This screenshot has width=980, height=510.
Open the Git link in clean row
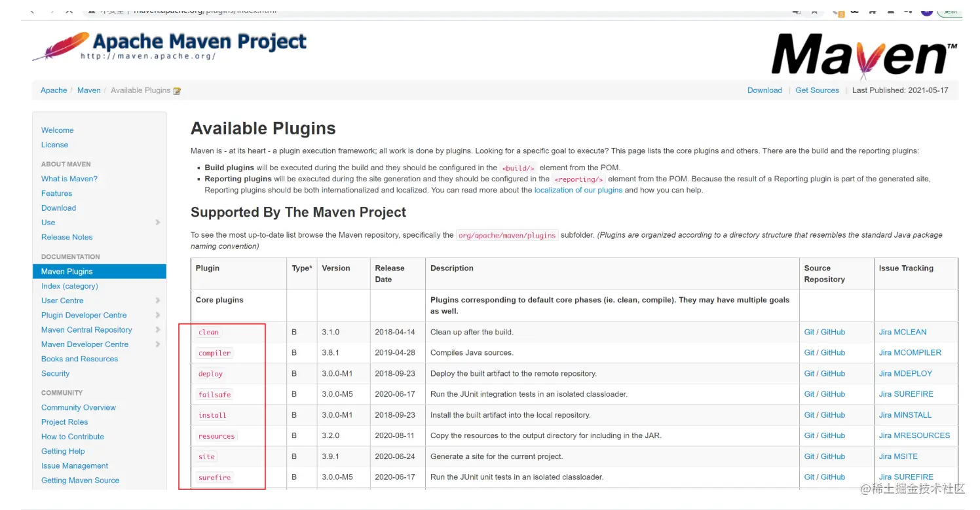click(809, 332)
